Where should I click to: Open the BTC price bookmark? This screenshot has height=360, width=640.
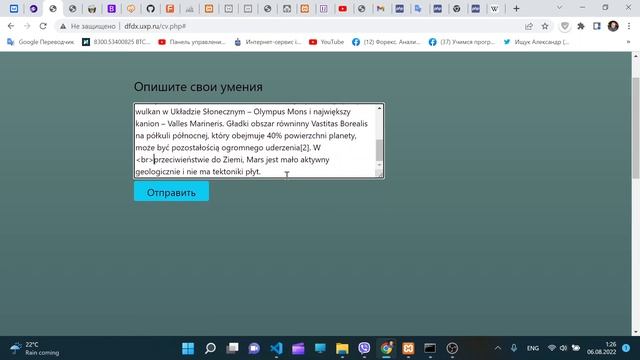116,42
